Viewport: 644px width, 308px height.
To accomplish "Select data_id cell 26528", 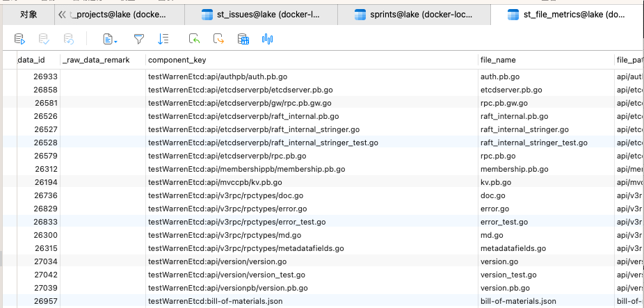I will 38,143.
